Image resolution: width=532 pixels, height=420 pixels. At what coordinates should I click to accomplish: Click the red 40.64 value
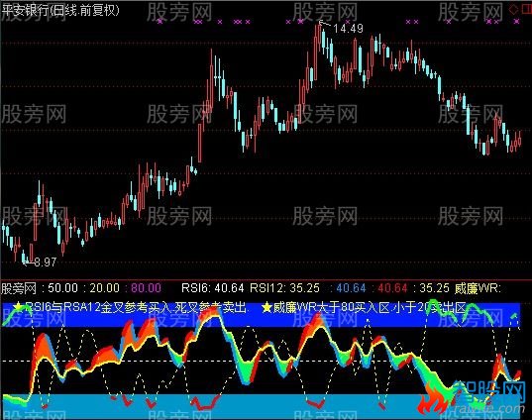point(392,288)
